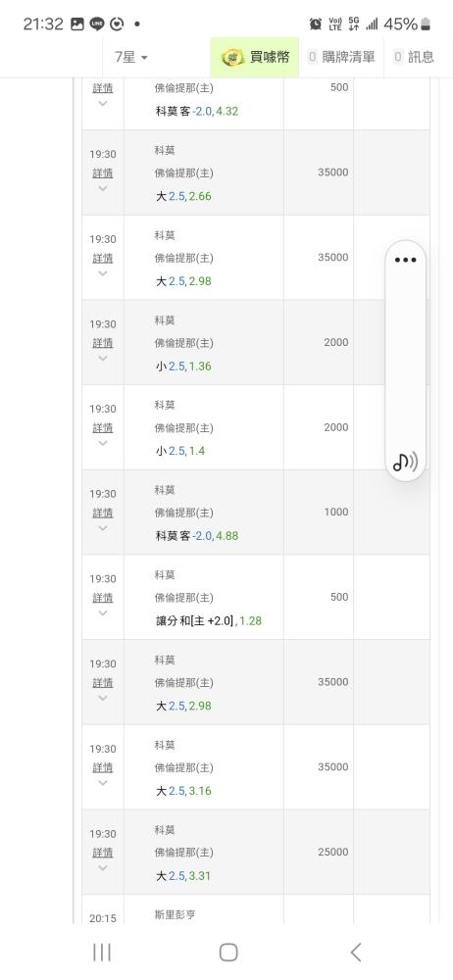Open the 7星 dropdown selector
Image resolution: width=453 pixels, height=980 pixels.
[x=130, y=57]
